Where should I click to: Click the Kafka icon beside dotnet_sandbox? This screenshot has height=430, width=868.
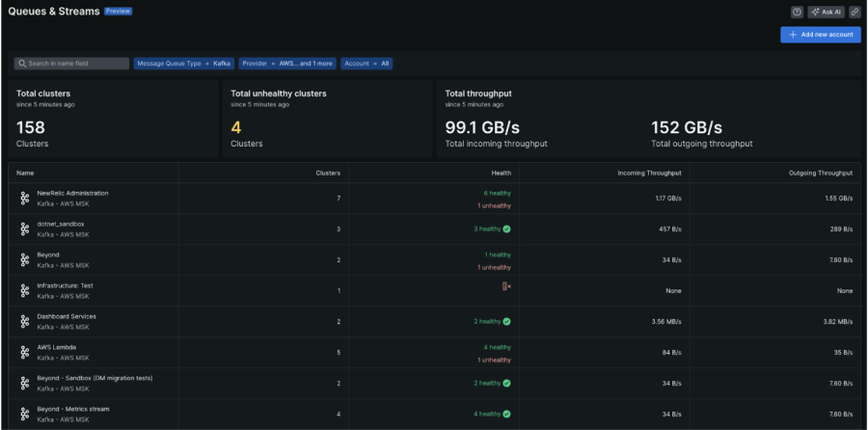(x=25, y=229)
